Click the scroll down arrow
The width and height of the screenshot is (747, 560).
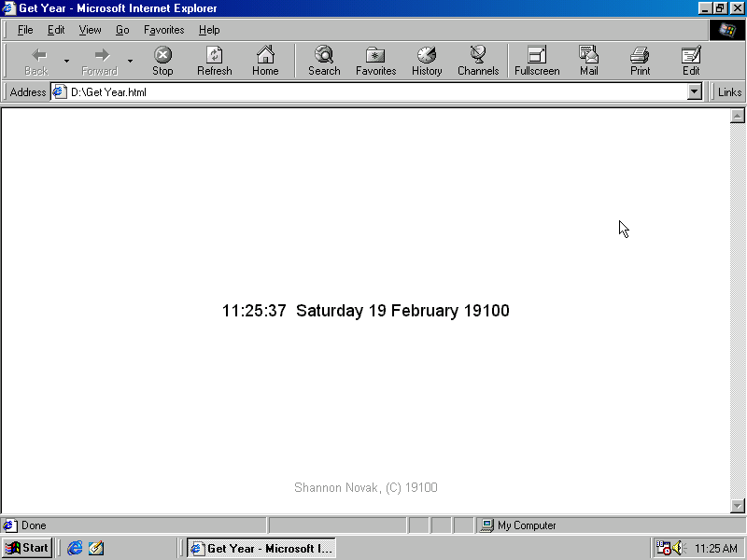coord(737,506)
